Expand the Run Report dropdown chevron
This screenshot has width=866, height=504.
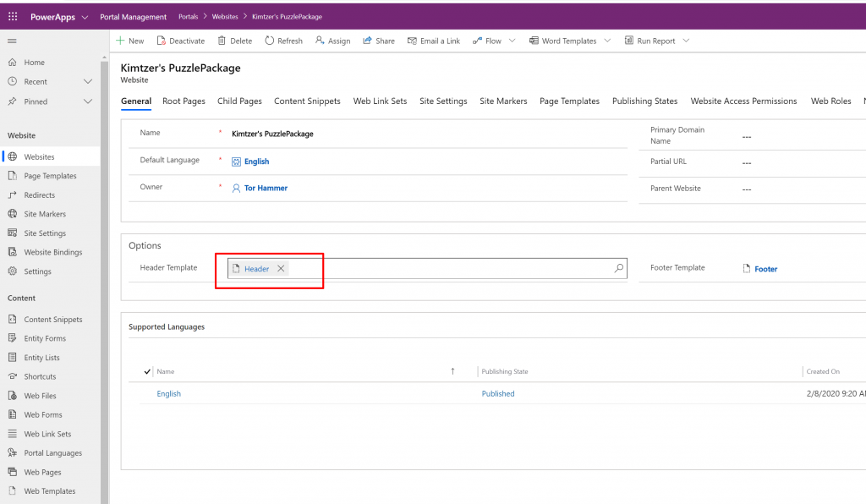click(686, 41)
